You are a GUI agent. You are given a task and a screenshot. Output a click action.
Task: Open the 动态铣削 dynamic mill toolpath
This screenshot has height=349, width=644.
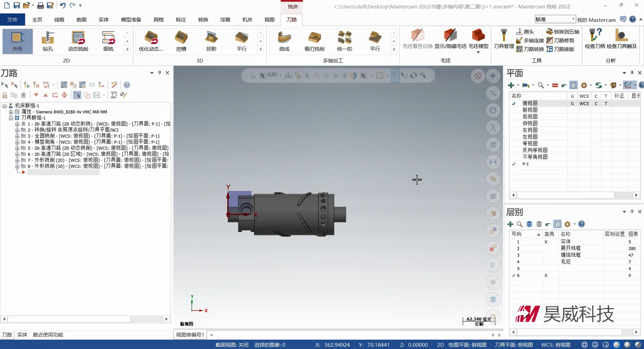coord(78,41)
